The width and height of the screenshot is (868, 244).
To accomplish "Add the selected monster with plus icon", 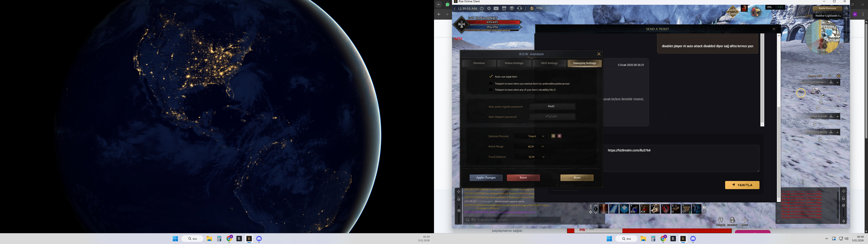I will pyautogui.click(x=553, y=136).
